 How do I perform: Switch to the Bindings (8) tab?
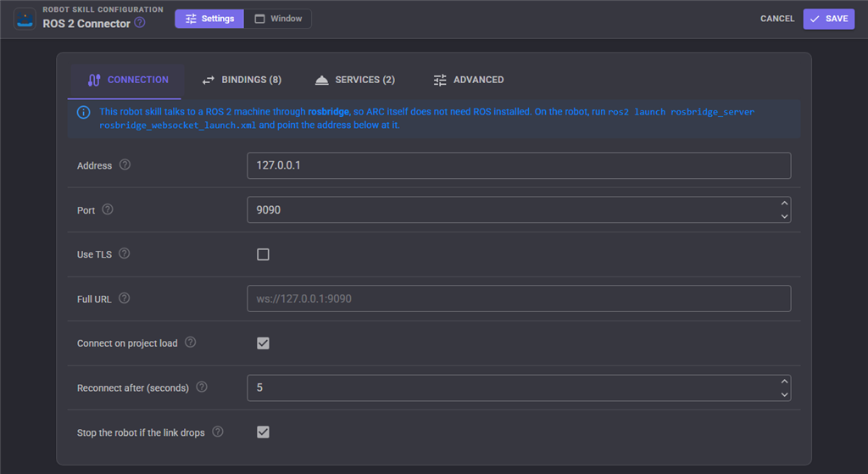242,81
